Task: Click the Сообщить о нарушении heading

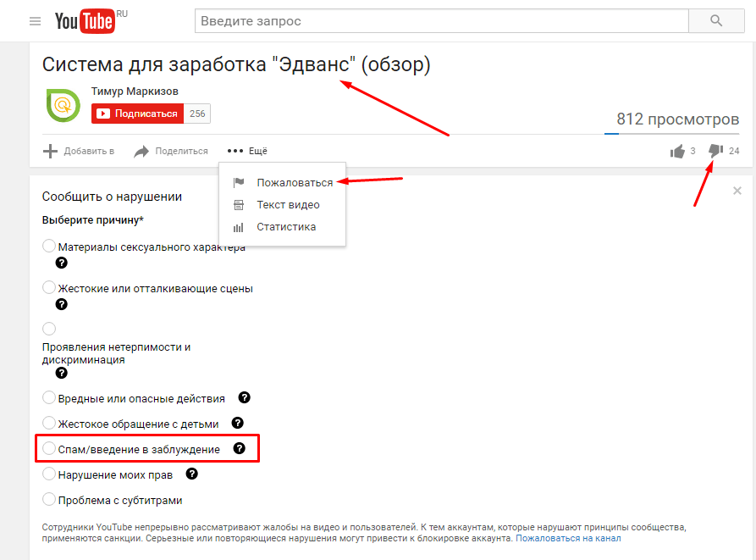Action: (x=112, y=197)
